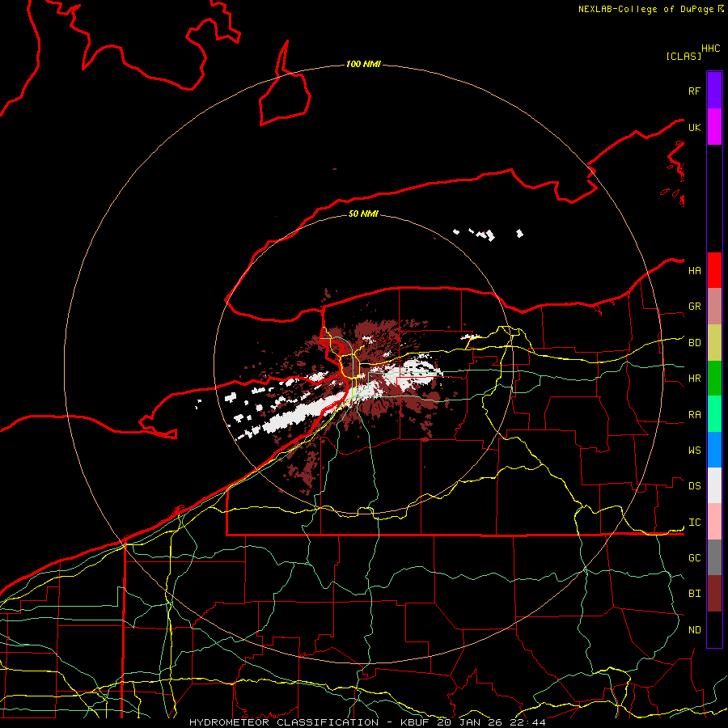Click the HR green legend swatch
This screenshot has height=728, width=728.
[x=714, y=379]
